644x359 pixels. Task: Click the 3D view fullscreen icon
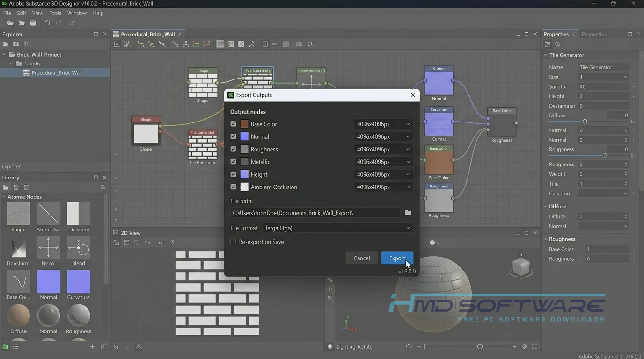pos(534,346)
